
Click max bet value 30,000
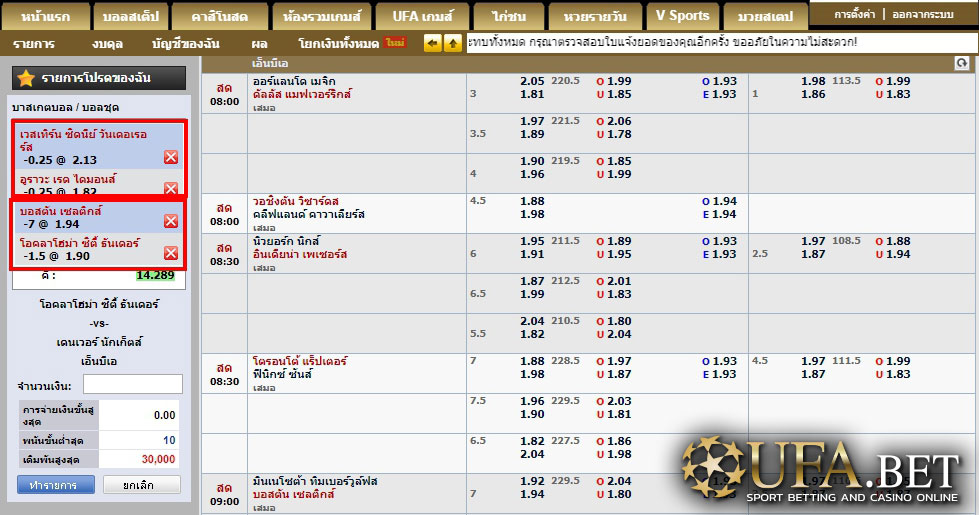[159, 459]
